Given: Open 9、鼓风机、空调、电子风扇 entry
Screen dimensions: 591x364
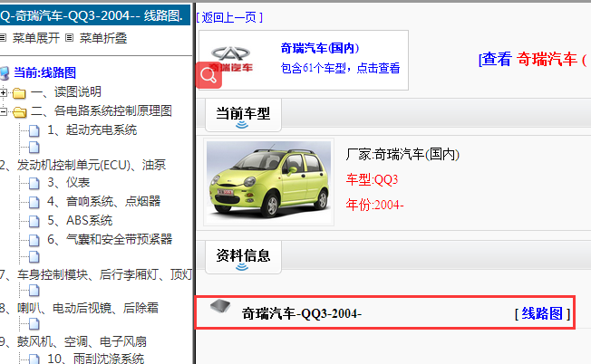Looking at the screenshot, I should [73, 341].
